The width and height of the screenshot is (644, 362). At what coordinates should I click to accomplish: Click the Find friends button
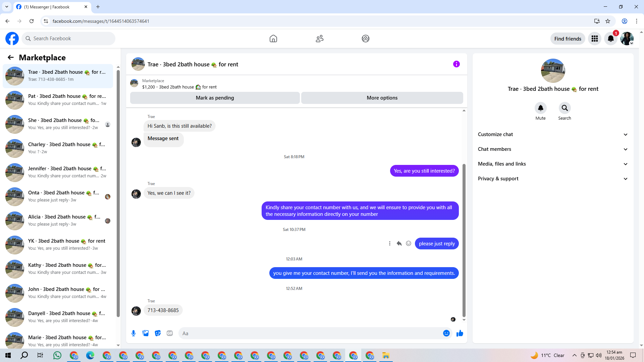coord(568,39)
